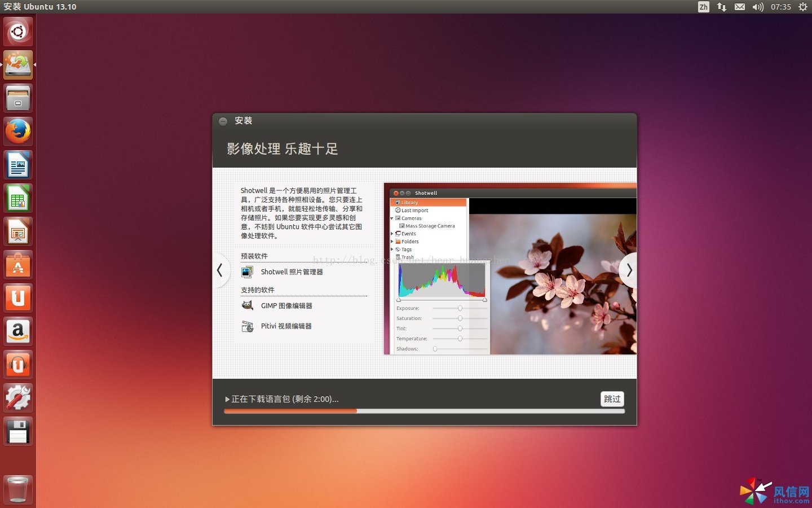
Task: Click the 跳过 skip button
Action: (x=612, y=399)
